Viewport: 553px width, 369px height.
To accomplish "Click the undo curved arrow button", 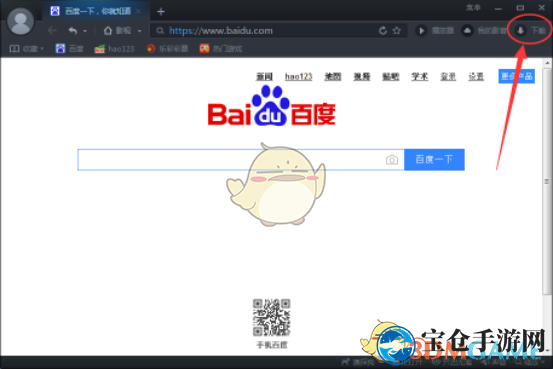I will pyautogui.click(x=73, y=31).
